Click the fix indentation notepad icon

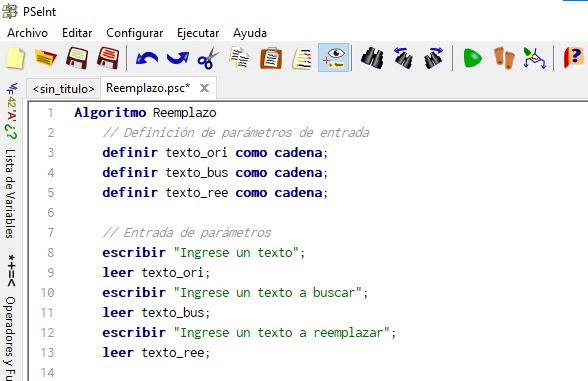302,58
